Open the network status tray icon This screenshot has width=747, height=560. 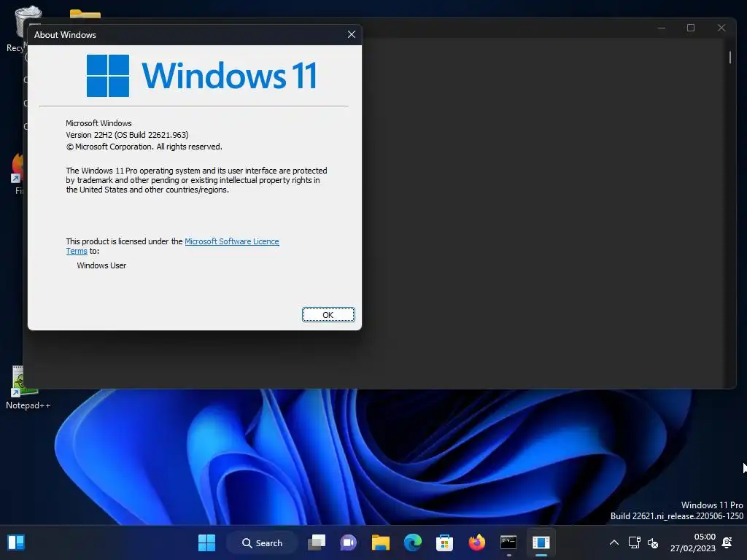635,542
